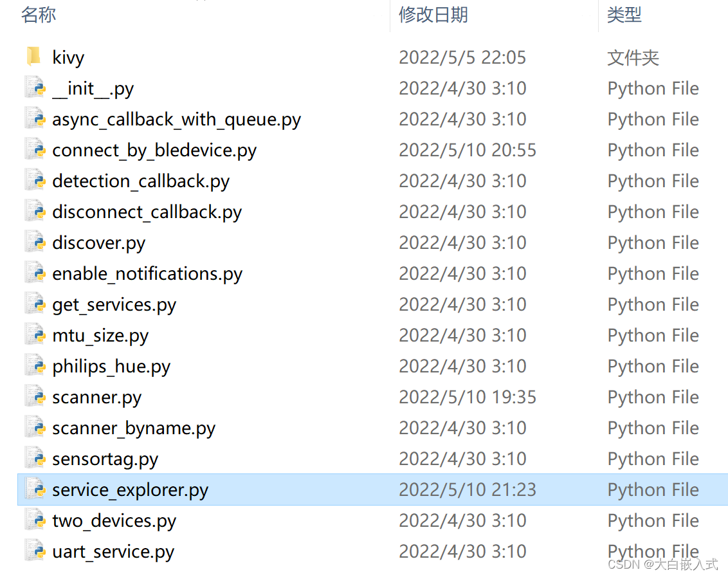728x577 pixels.
Task: Click file name detection_callback.py
Action: pyautogui.click(x=141, y=181)
